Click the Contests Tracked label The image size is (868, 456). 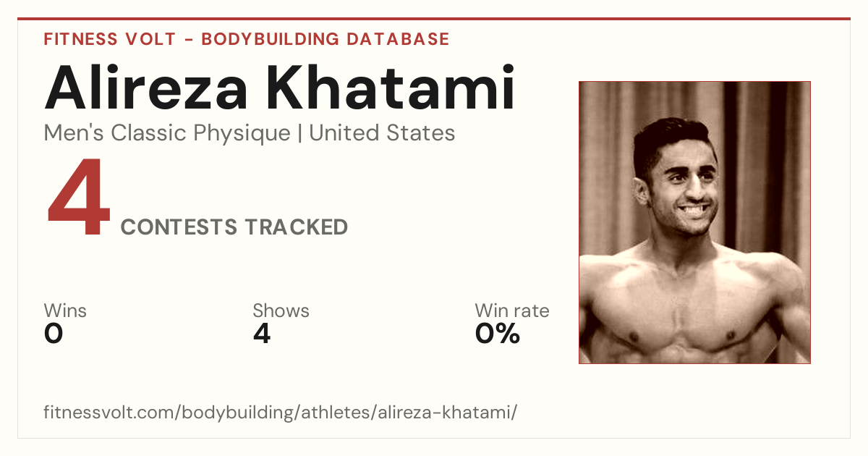point(234,227)
